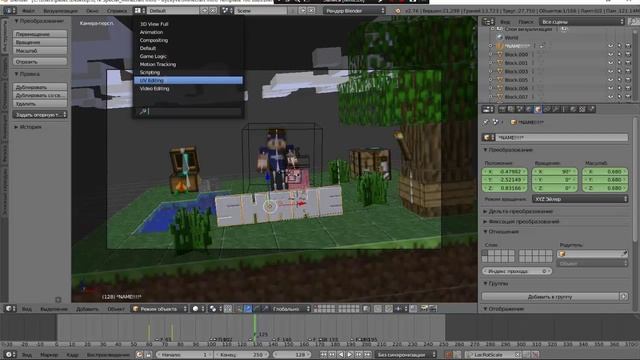Image resolution: width=640 pixels, height=360 pixels.
Task: Select 3D View Full layout
Action: tap(188, 24)
